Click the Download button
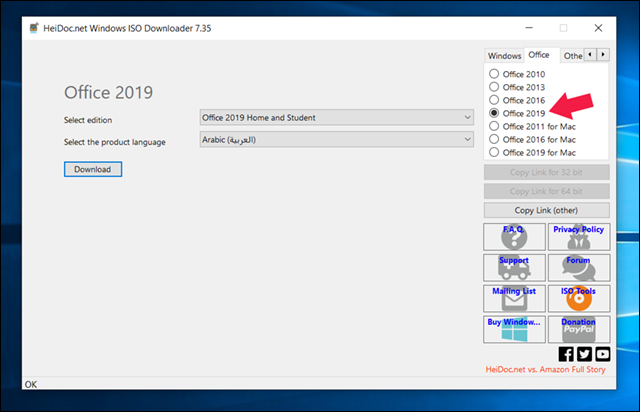Screen dimensions: 640x412 (93, 169)
